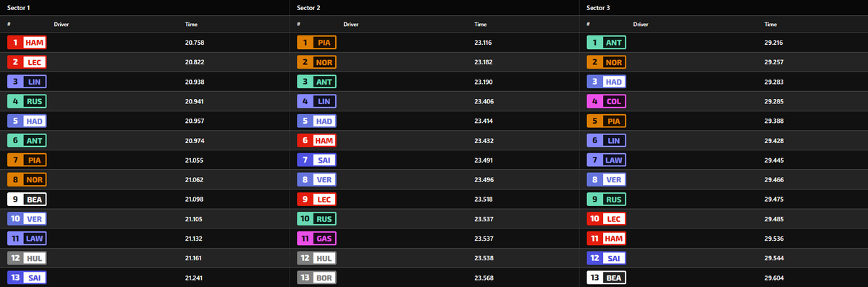Select the HUL badge in Sector 1
This screenshot has width=868, height=287.
pyautogui.click(x=27, y=258)
